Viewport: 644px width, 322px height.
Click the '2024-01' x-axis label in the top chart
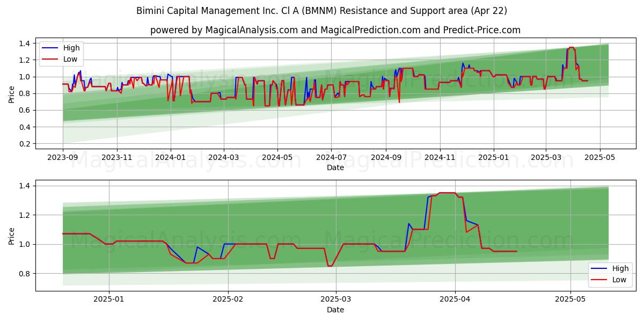[x=171, y=158]
